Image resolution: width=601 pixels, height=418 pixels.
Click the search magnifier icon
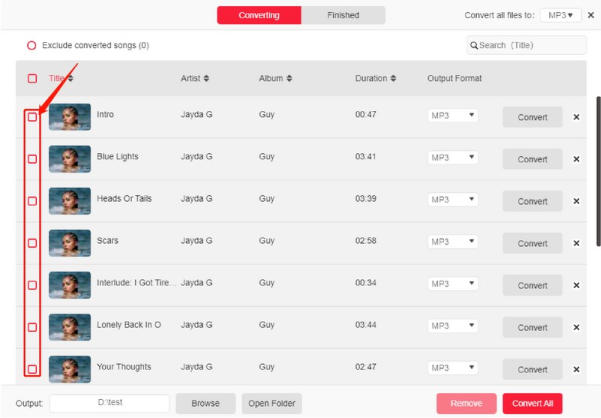(474, 45)
